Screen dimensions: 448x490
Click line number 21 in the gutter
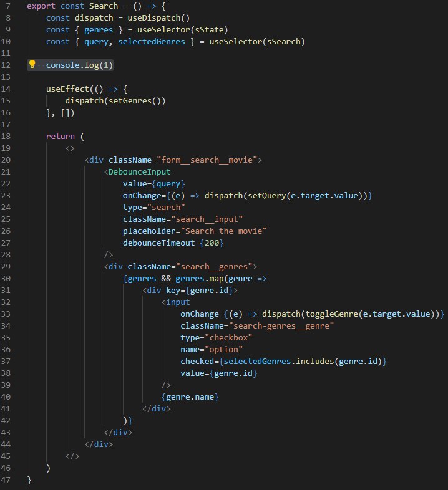tap(6, 172)
